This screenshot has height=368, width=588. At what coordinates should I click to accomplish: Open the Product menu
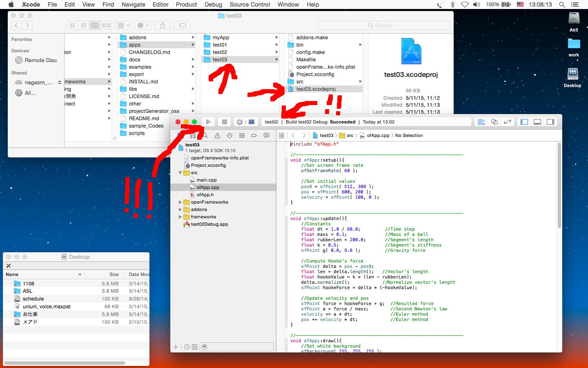[187, 4]
